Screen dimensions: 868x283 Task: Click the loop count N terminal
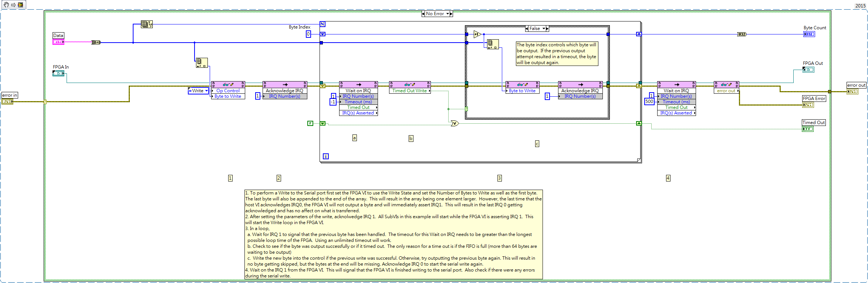[x=322, y=24]
